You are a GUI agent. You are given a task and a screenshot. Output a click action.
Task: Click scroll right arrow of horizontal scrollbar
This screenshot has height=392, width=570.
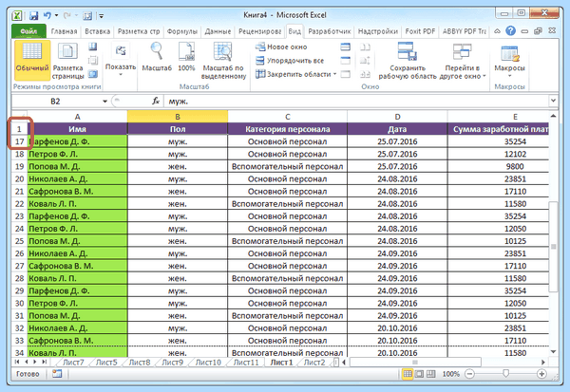pos(542,363)
